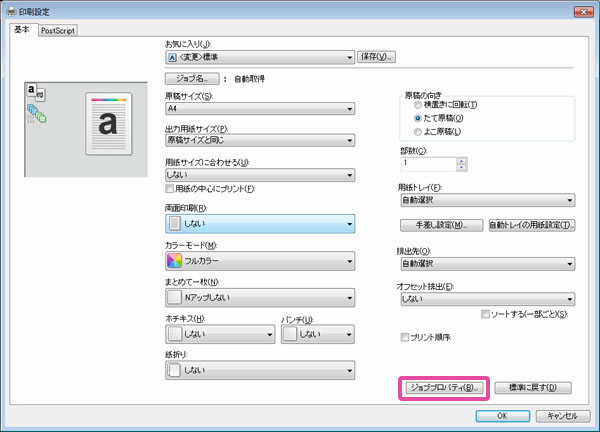The image size is (600, 432).
Task: Click the staple icon in ホチキス field
Action: tap(174, 335)
